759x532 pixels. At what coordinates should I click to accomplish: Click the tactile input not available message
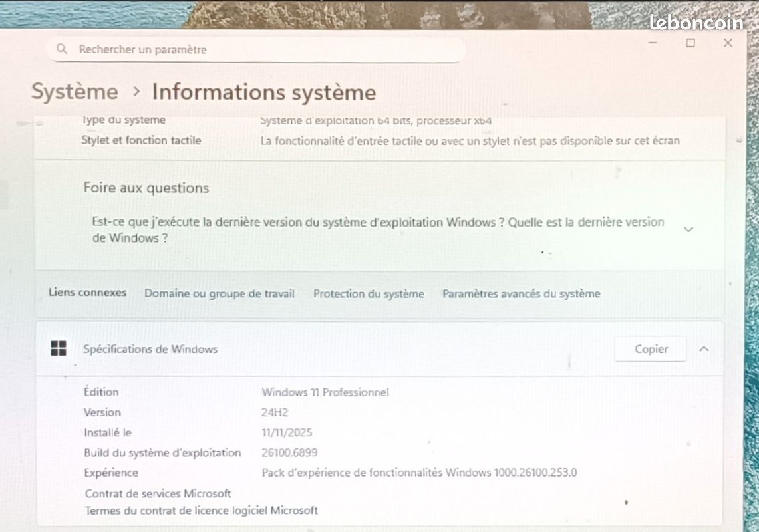470,141
